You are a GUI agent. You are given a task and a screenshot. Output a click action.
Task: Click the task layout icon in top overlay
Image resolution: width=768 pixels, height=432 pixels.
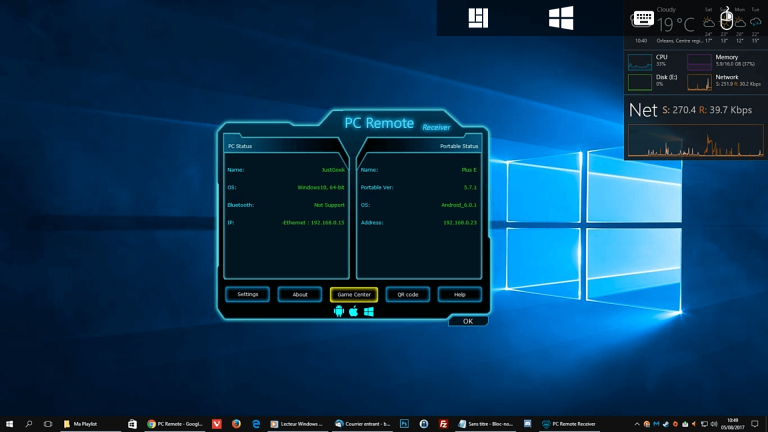pos(478,18)
